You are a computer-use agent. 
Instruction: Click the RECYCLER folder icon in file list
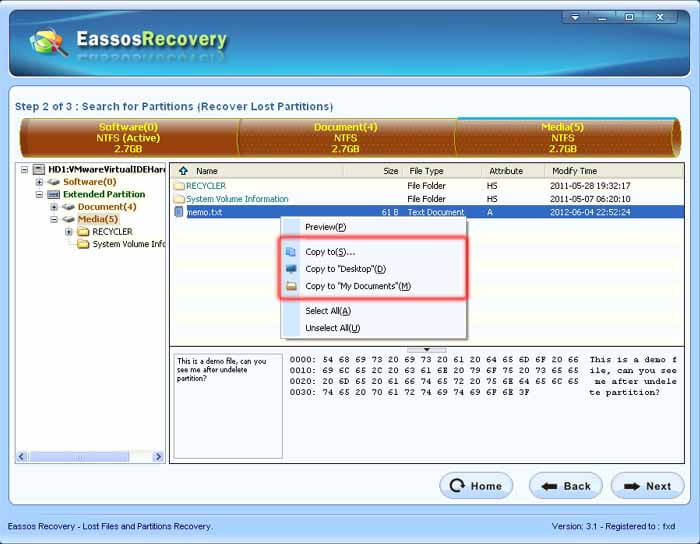click(x=179, y=185)
